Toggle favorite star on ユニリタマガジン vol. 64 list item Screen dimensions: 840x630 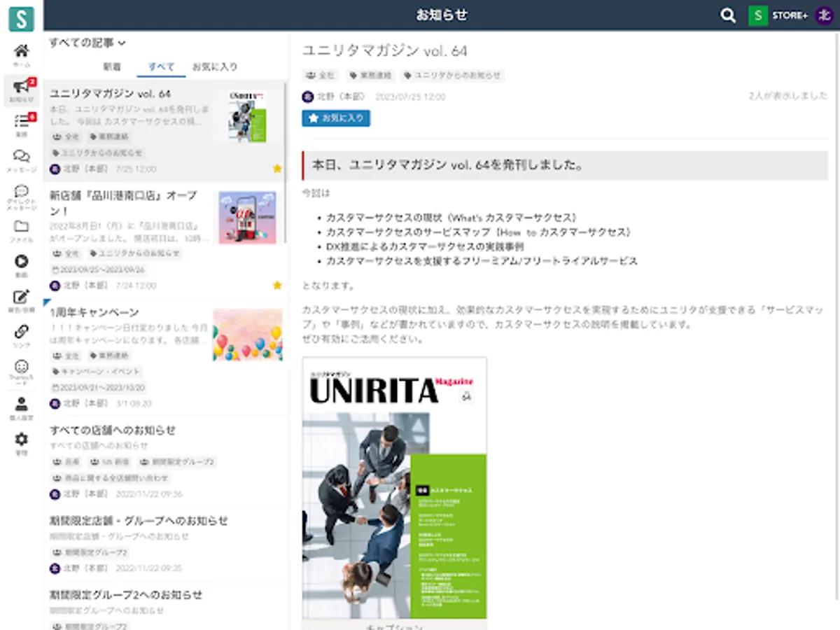[277, 169]
